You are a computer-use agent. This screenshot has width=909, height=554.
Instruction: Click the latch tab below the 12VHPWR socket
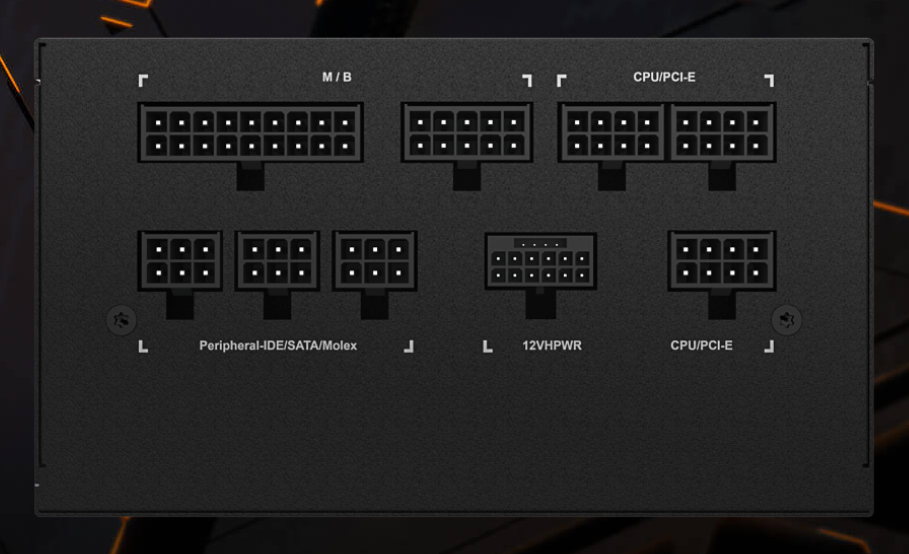[x=540, y=304]
